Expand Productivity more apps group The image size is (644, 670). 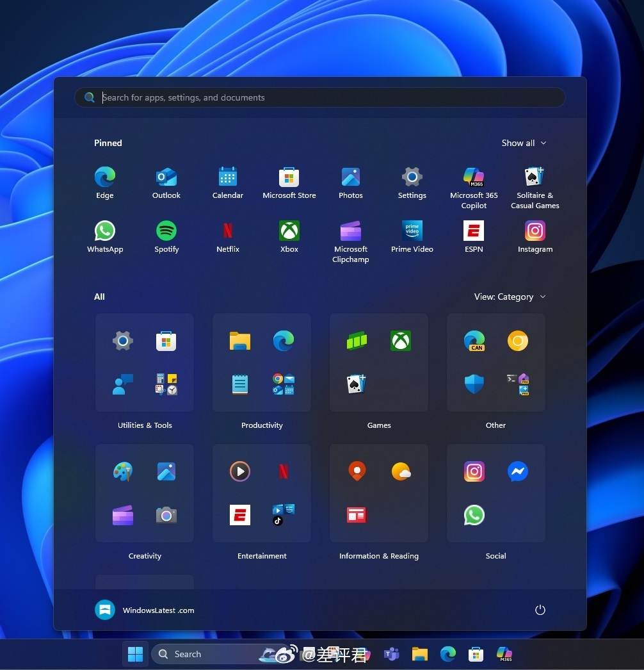pyautogui.click(x=283, y=384)
